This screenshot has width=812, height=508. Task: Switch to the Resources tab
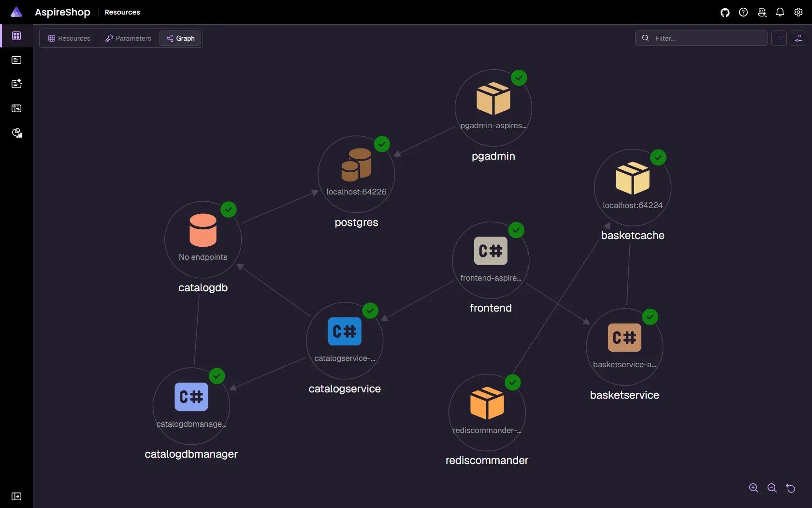point(69,38)
